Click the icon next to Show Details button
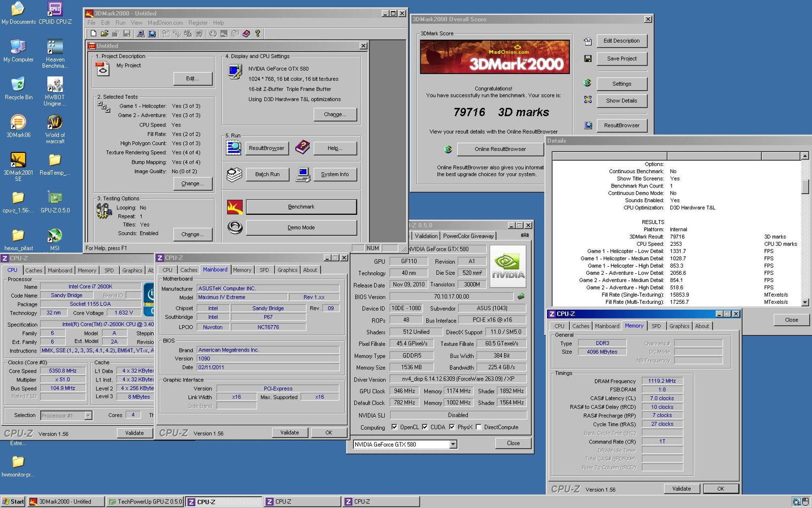Image resolution: width=812 pixels, height=508 pixels. click(588, 100)
